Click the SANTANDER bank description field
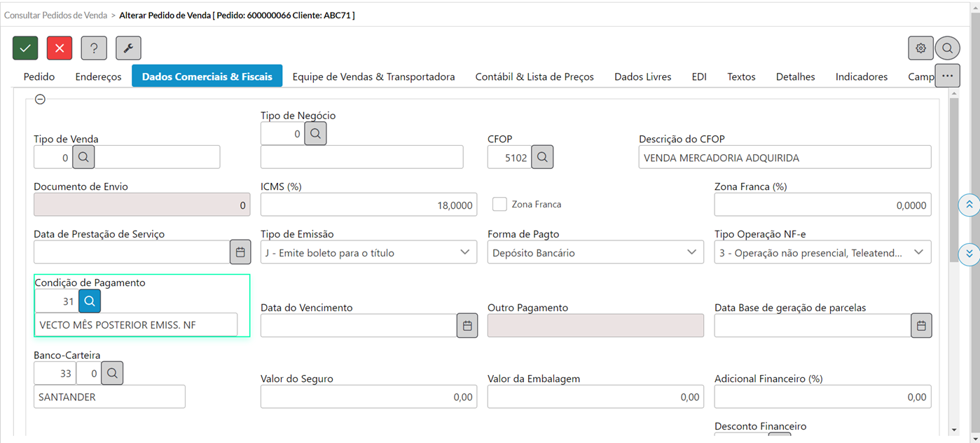 click(x=109, y=397)
